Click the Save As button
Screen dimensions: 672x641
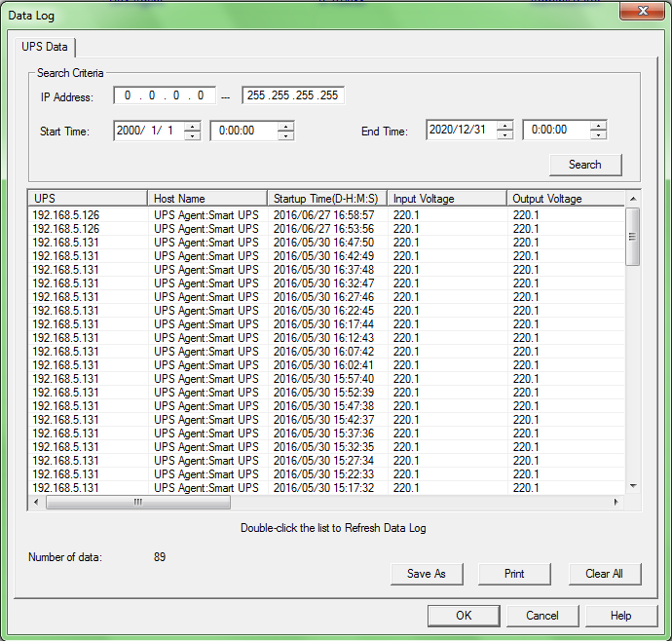426,574
